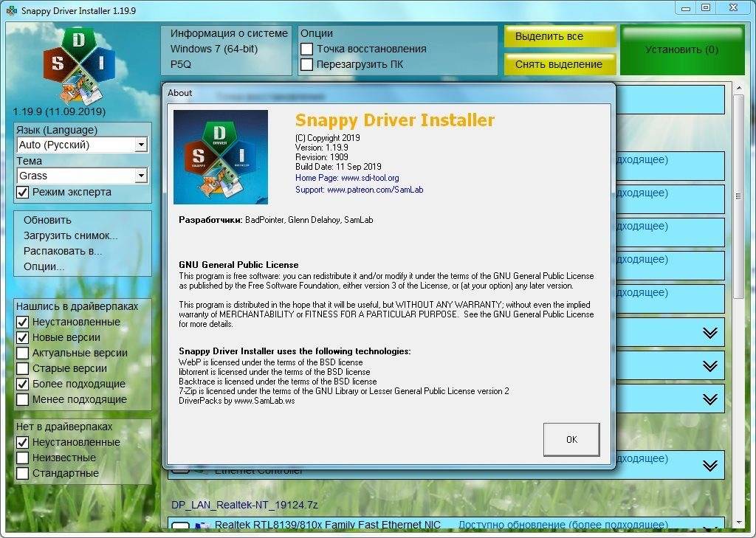Click the Выделить все button
The width and height of the screenshot is (756, 538).
pos(560,36)
